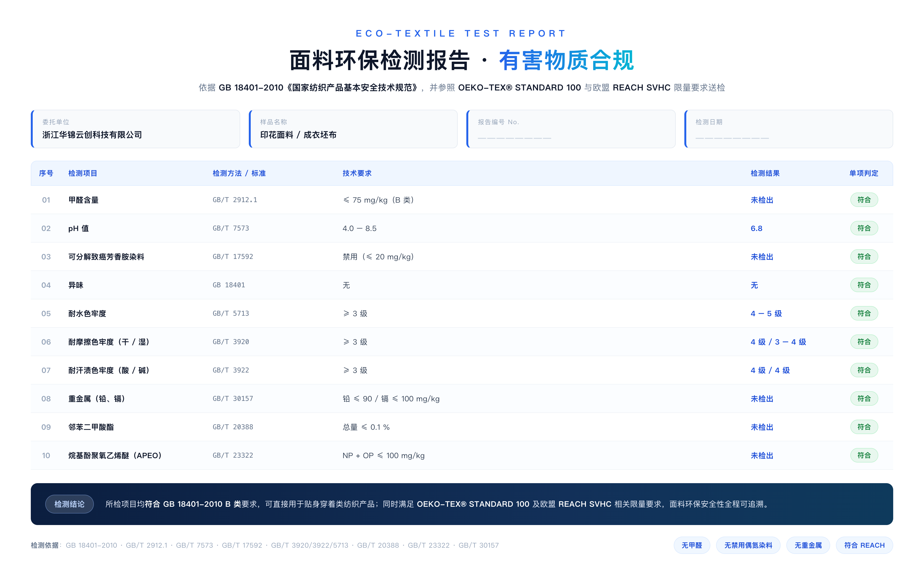Image resolution: width=924 pixels, height=577 pixels.
Task: Click the result 4 级 / 3 – 4 级
Action: [778, 342]
